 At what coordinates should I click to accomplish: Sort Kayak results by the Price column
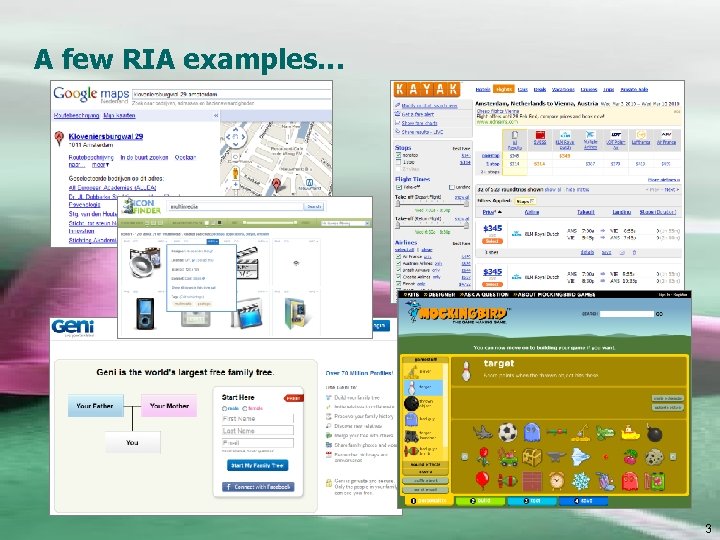pyautogui.click(x=492, y=212)
